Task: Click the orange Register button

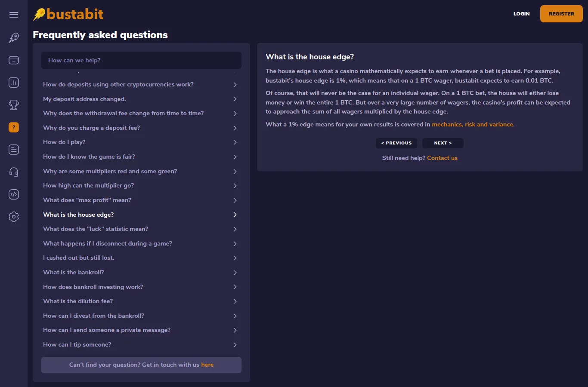Action: click(x=561, y=14)
